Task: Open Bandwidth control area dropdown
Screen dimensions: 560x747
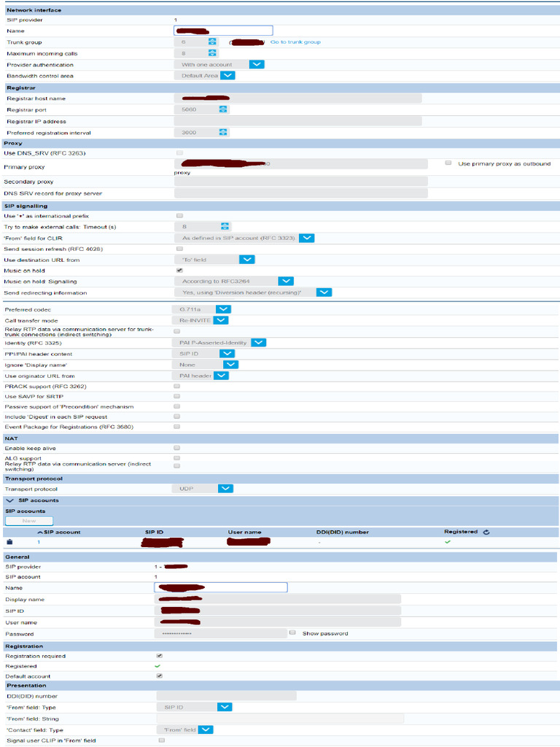Action: [227, 75]
